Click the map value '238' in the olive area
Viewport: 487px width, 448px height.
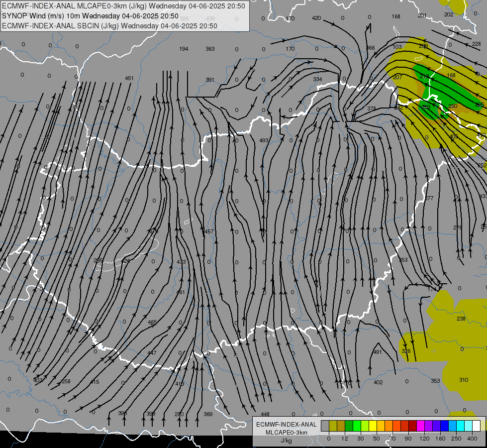461,319
